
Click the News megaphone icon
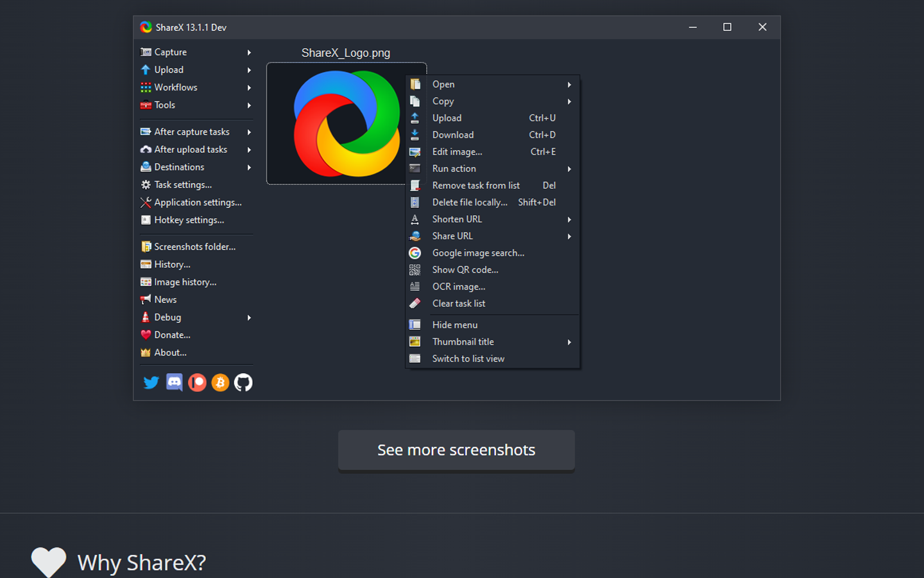(x=146, y=299)
